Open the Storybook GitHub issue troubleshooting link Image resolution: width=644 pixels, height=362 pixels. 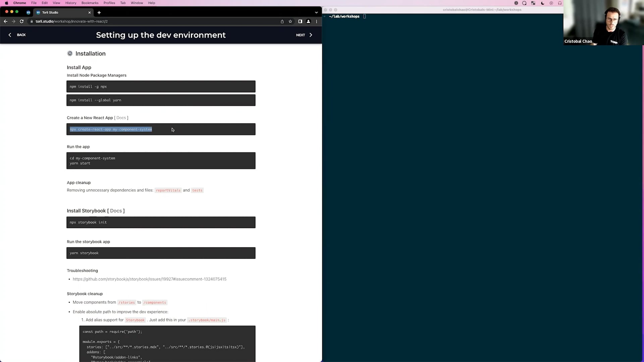pos(150,279)
